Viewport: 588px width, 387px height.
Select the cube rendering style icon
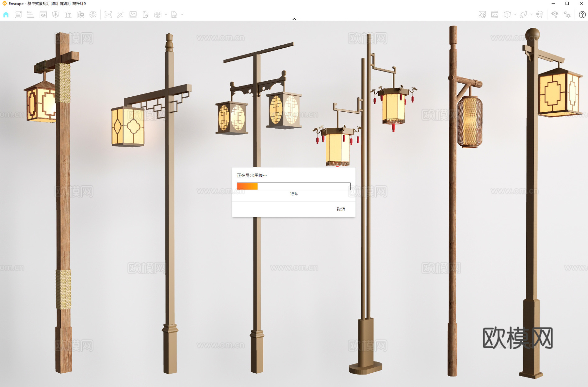tap(507, 15)
